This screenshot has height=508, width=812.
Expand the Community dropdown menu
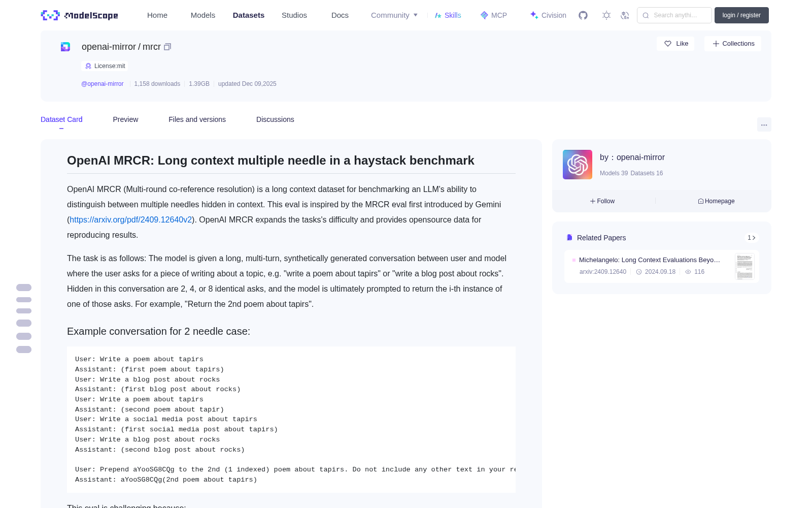pos(394,15)
